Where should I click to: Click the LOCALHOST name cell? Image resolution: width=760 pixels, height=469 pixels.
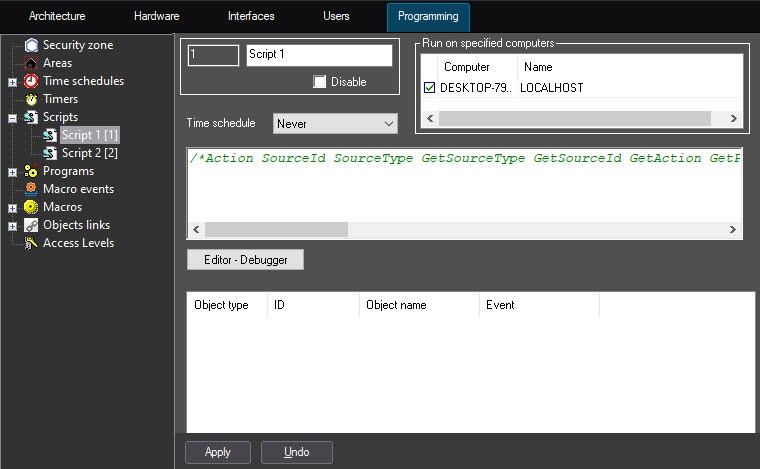[552, 88]
